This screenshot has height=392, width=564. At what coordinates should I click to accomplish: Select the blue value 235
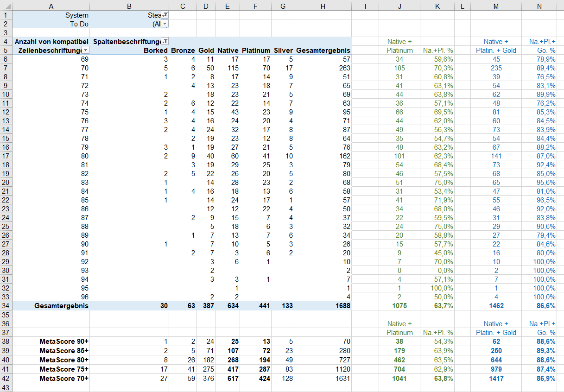(496, 68)
